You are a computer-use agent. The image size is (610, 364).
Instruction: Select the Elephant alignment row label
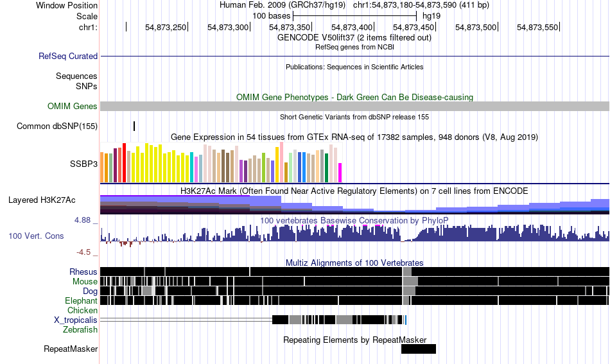(81, 300)
